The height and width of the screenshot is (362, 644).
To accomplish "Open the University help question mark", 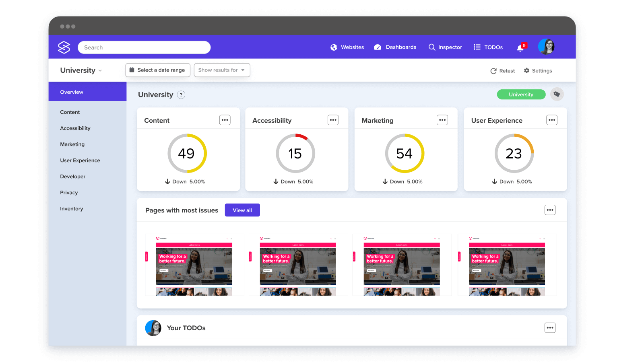I will (181, 95).
